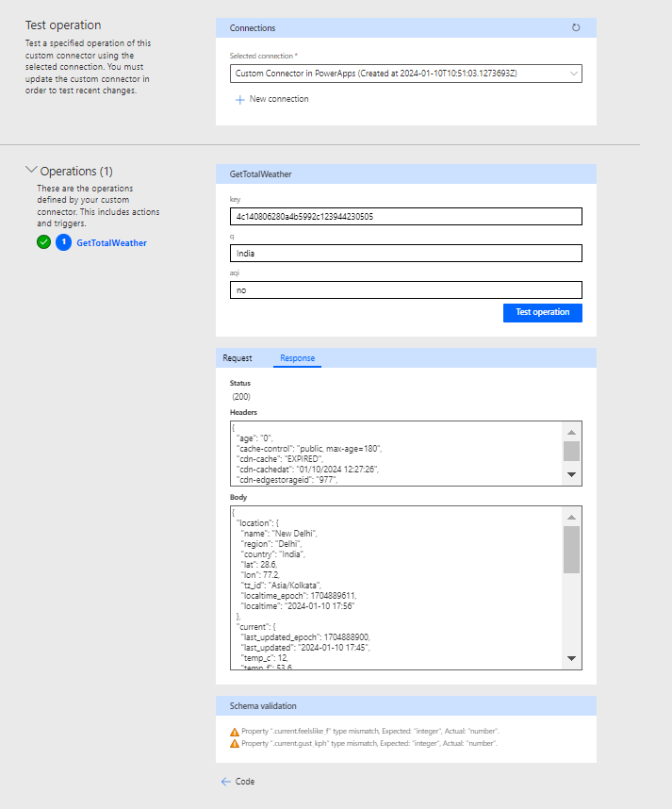Image resolution: width=672 pixels, height=809 pixels.
Task: Switch to the Request tab
Action: click(238, 358)
